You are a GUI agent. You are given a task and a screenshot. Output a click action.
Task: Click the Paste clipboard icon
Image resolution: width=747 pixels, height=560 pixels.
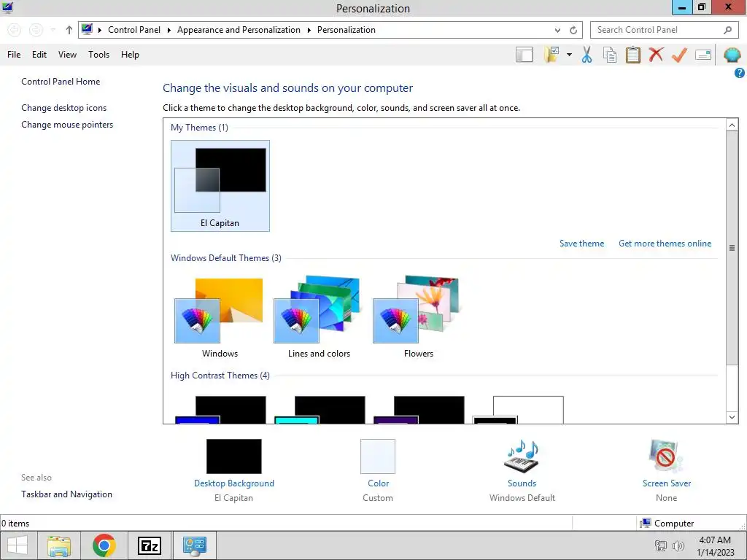coord(632,55)
